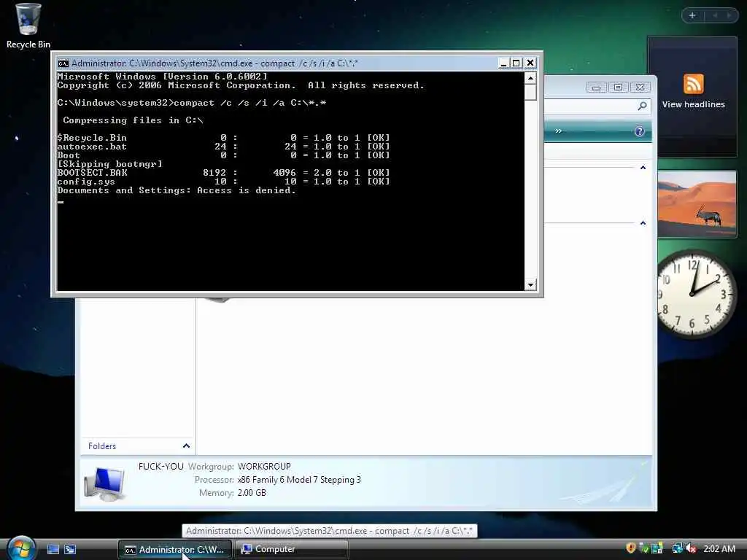
Task: Click the muted volume speaker tray icon
Action: click(691, 548)
